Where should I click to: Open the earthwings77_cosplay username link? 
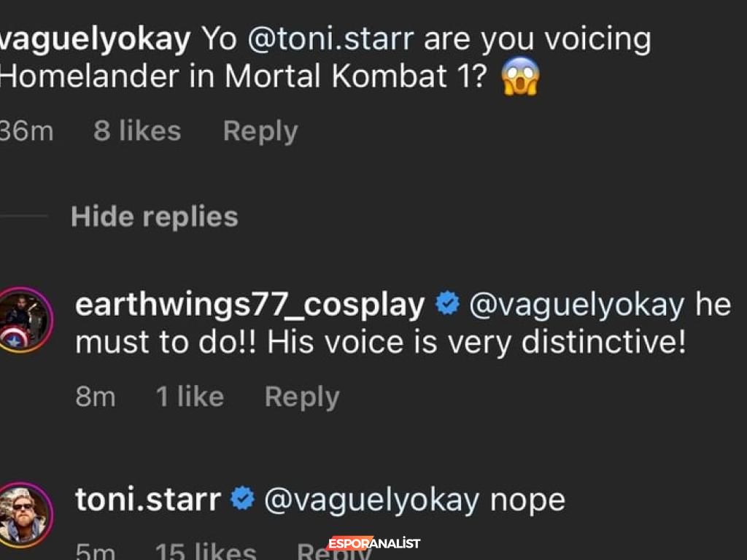[x=249, y=305]
